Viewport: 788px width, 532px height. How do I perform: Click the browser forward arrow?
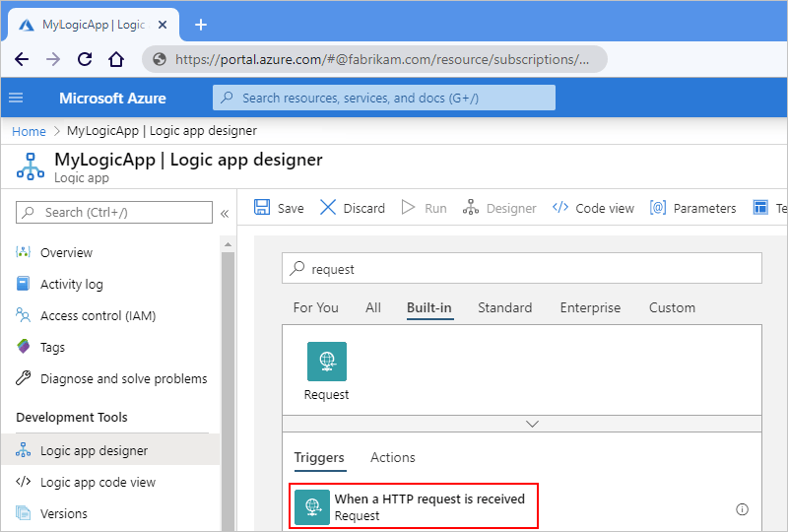tap(53, 59)
